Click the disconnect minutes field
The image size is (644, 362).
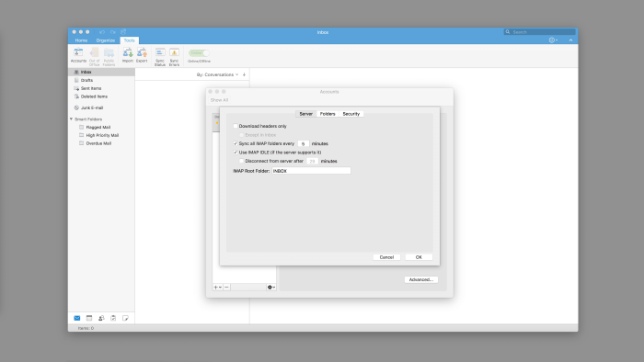point(312,161)
